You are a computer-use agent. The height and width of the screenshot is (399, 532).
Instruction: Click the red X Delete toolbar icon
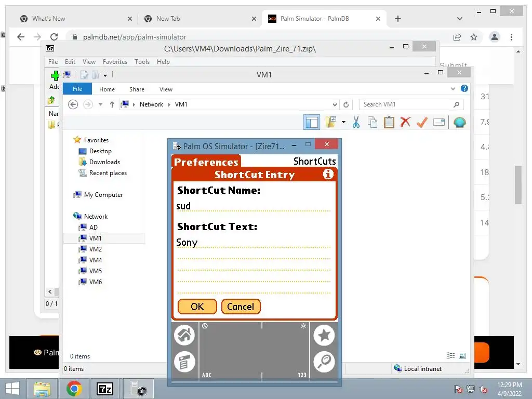point(405,122)
